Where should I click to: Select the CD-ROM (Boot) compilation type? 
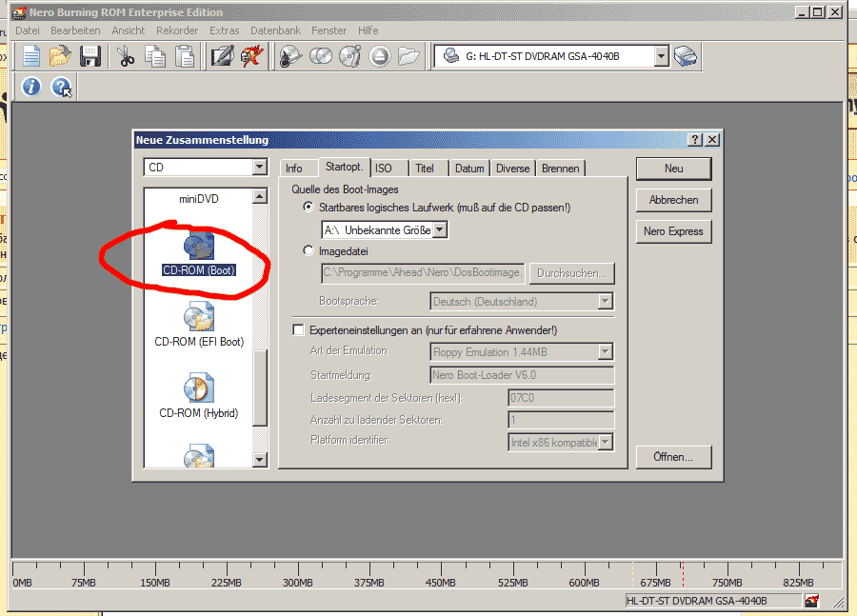pos(199,252)
